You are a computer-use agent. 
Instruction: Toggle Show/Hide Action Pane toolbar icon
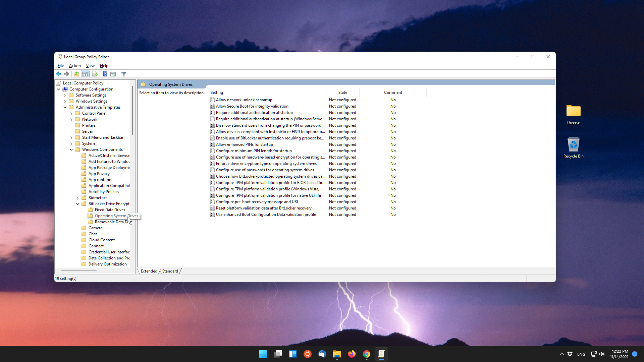click(113, 74)
